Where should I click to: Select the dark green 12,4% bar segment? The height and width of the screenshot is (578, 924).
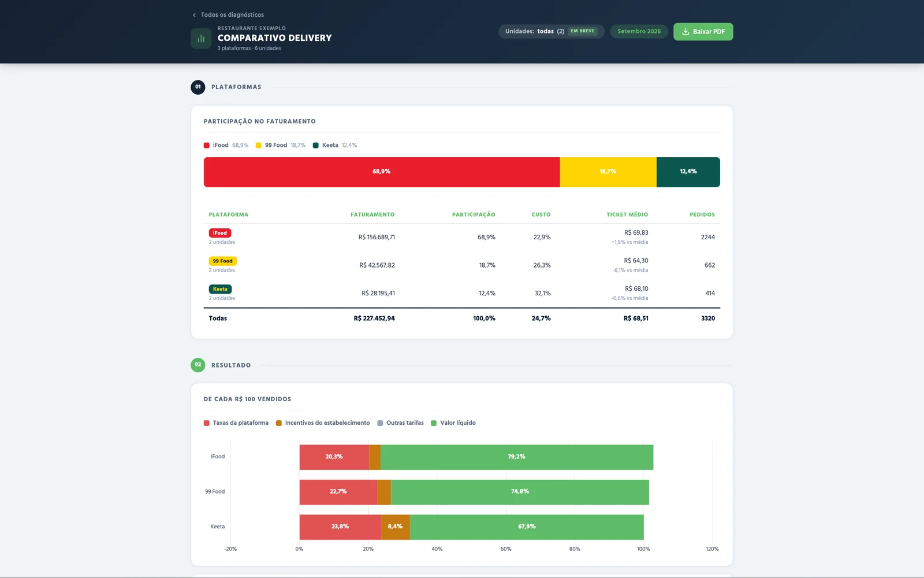click(688, 172)
